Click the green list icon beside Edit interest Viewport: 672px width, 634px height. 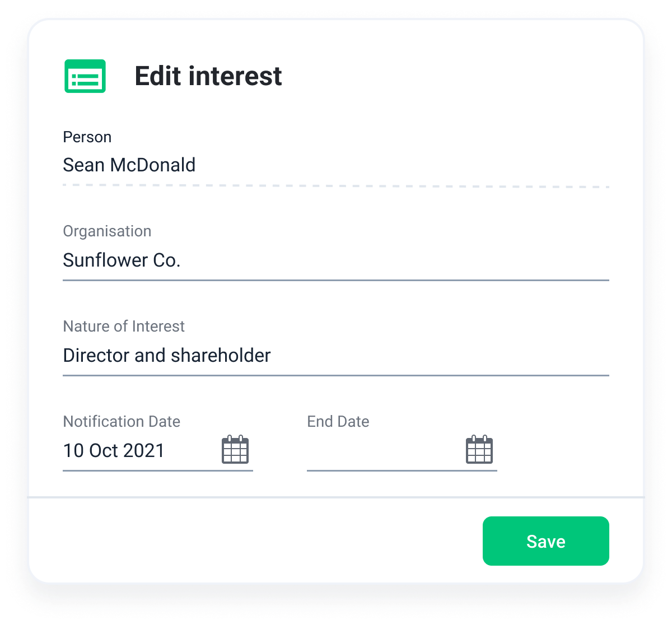tap(85, 76)
